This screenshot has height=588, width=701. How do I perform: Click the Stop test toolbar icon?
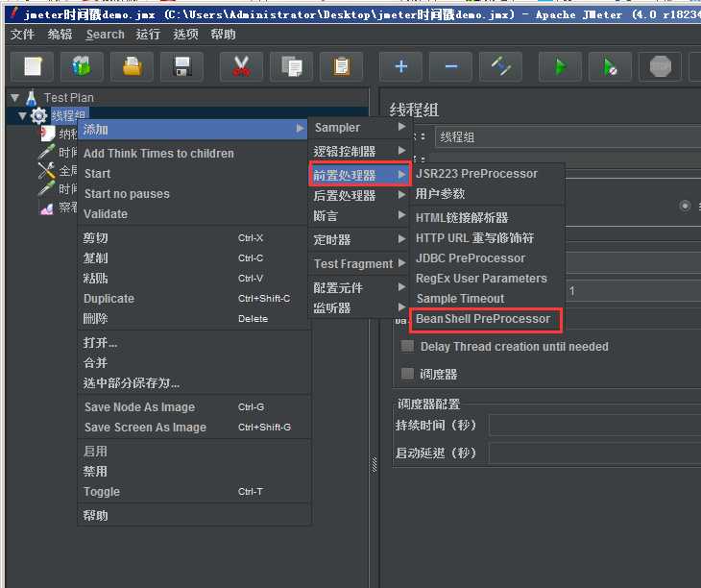(661, 66)
